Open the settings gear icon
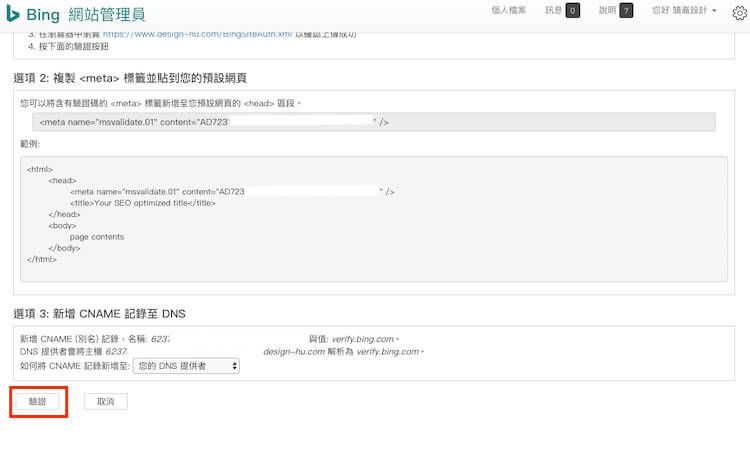The height and width of the screenshot is (449, 750). pyautogui.click(x=739, y=13)
